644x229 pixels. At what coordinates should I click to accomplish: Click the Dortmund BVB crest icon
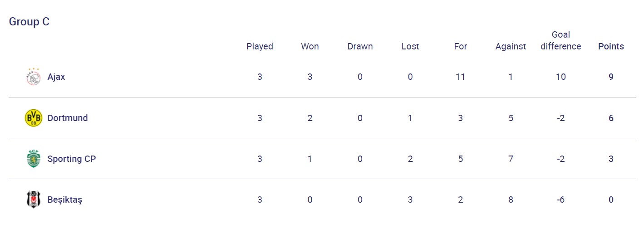(33, 118)
